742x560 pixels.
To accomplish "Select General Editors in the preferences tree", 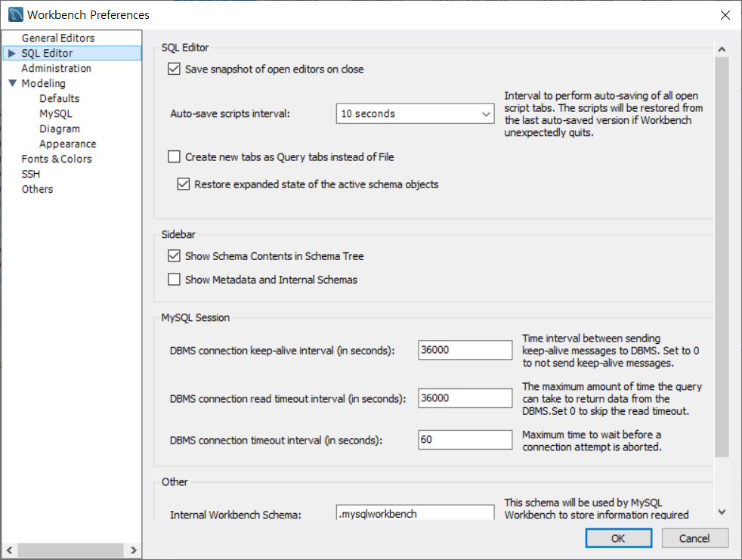I will (57, 38).
